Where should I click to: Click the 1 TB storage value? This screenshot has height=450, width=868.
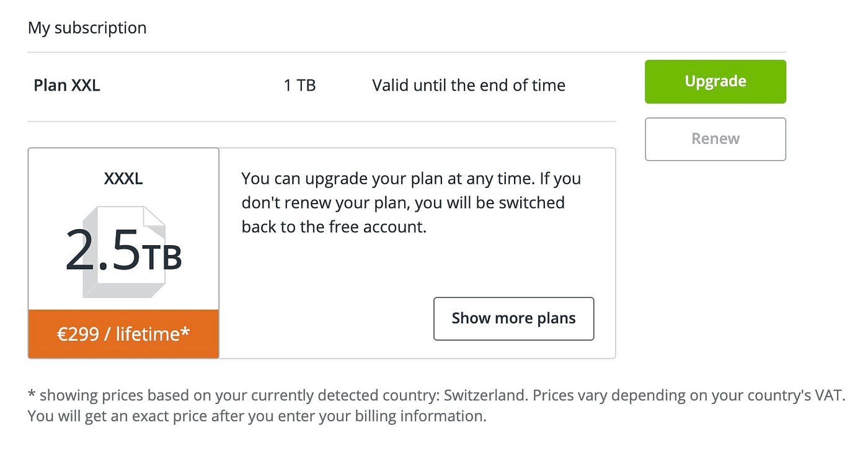pos(299,85)
